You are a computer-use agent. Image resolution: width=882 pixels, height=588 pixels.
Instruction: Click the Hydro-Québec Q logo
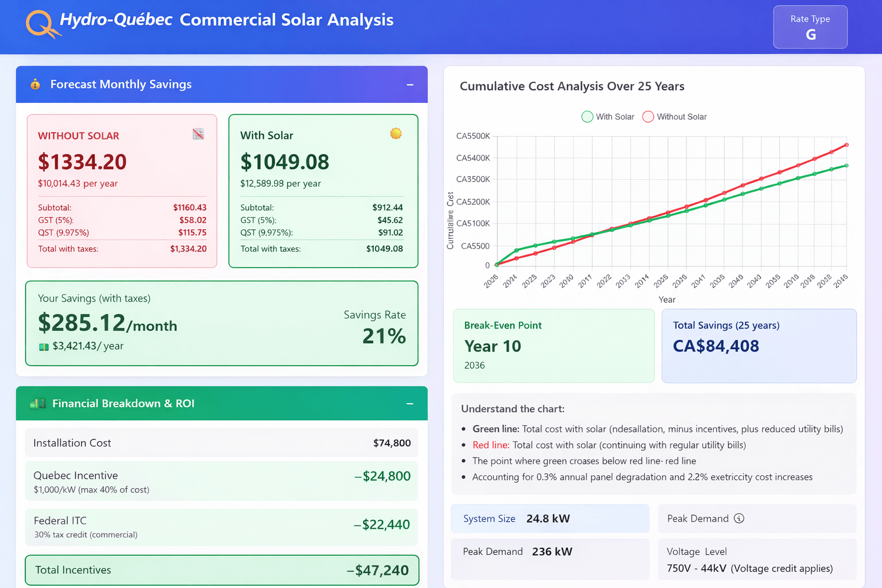[42, 25]
